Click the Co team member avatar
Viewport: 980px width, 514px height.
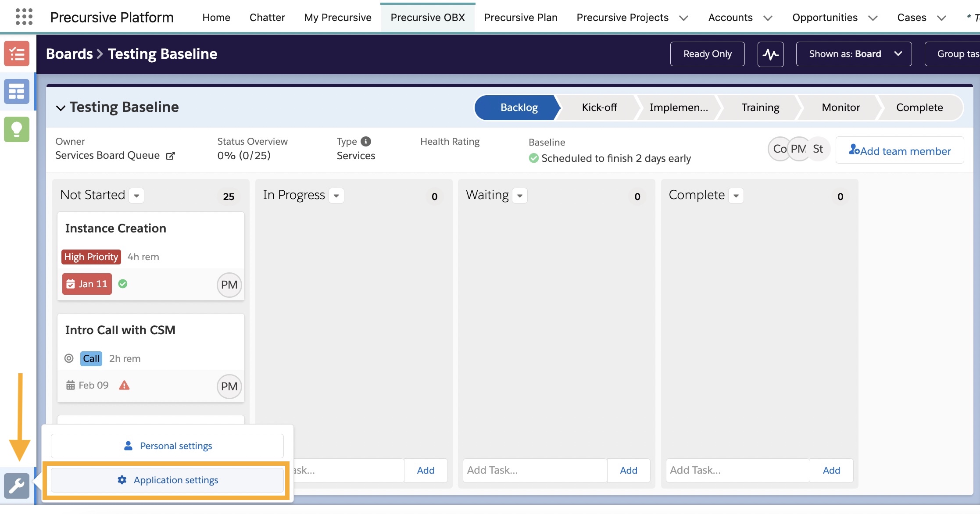click(779, 149)
